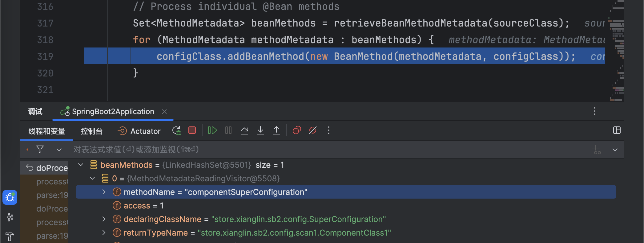The height and width of the screenshot is (243, 644).
Task: Expand the declaringClassName field
Action: 104,219
